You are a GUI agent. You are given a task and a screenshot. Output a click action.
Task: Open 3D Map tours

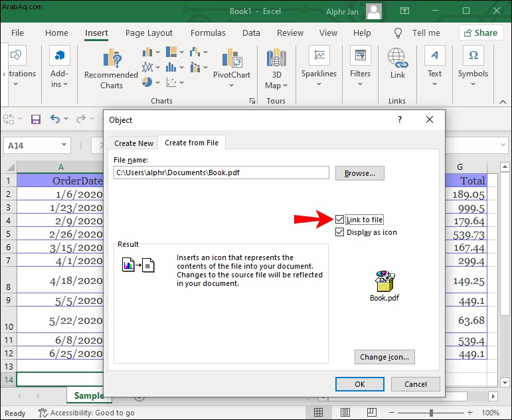tap(276, 69)
